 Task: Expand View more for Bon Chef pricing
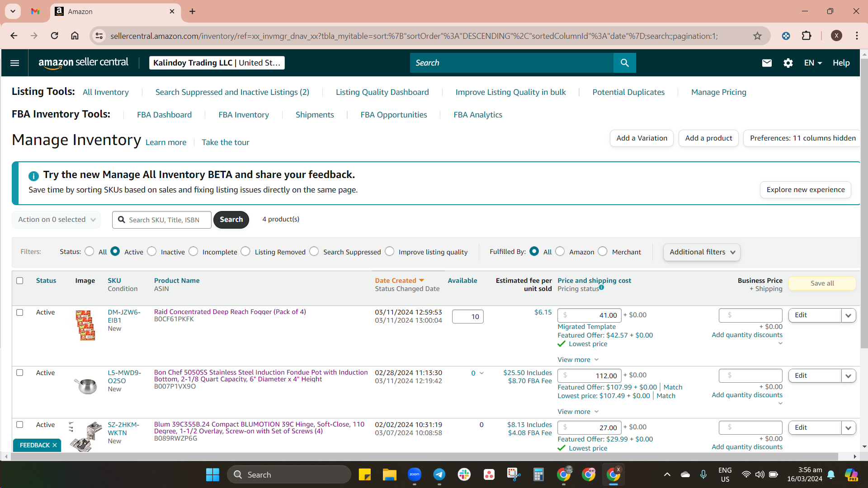point(578,412)
